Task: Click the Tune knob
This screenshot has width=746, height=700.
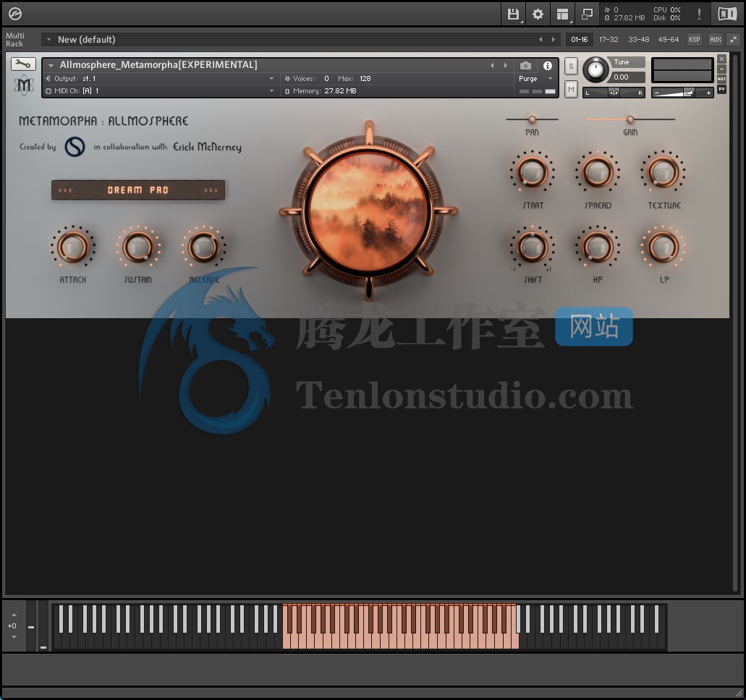Action: (595, 70)
